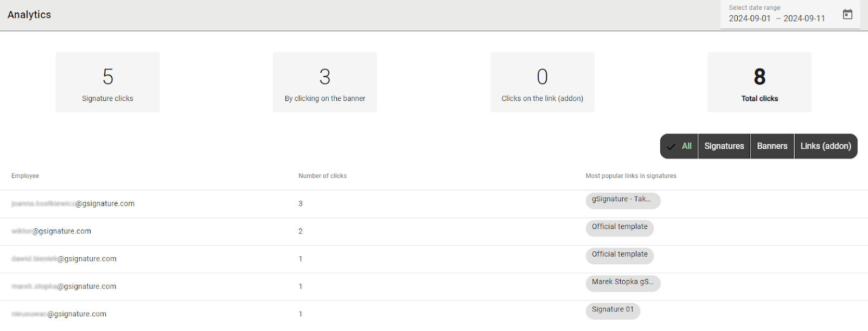868x331 pixels.
Task: Open the calendar date picker icon
Action: tap(847, 14)
